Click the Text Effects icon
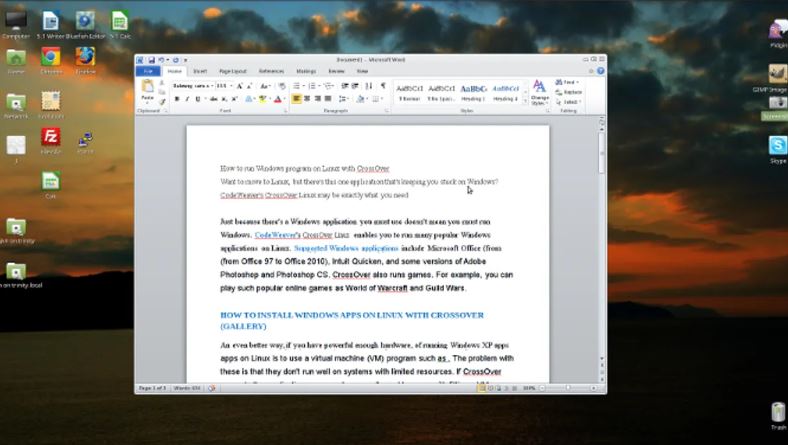The width and height of the screenshot is (788, 445). 248,99
